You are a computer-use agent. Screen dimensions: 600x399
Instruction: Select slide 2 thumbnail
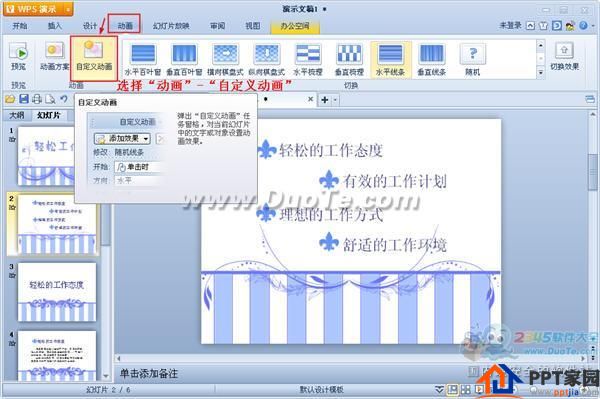pyautogui.click(x=57, y=225)
